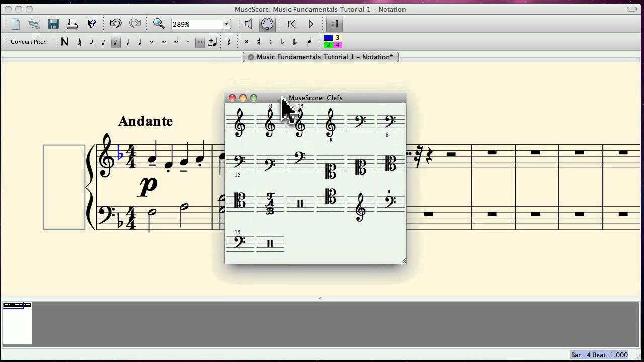Pick the percussion clef in the bottom palette row
This screenshot has width=644, height=362.
click(270, 244)
